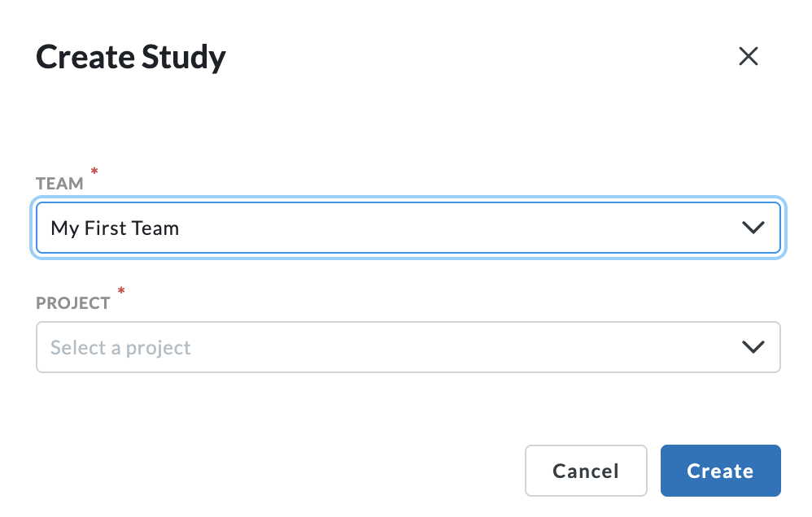Click the TEAM field label
812x517 pixels.
(59, 184)
